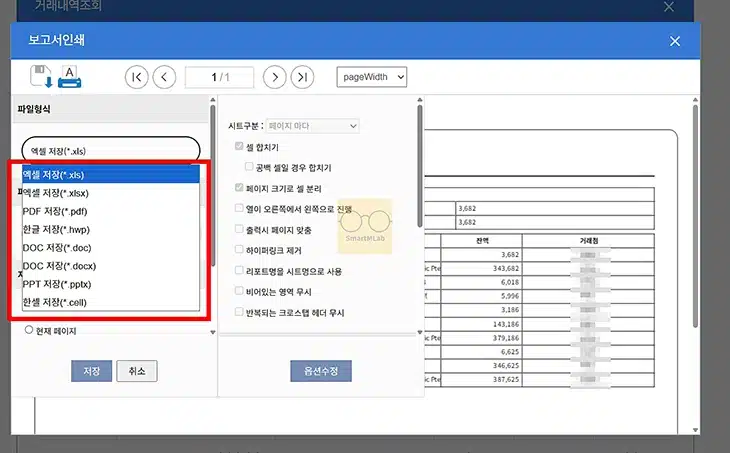Click down arrow of file format panel scrollbar
Viewport: 730px width, 453px height.
point(213,332)
